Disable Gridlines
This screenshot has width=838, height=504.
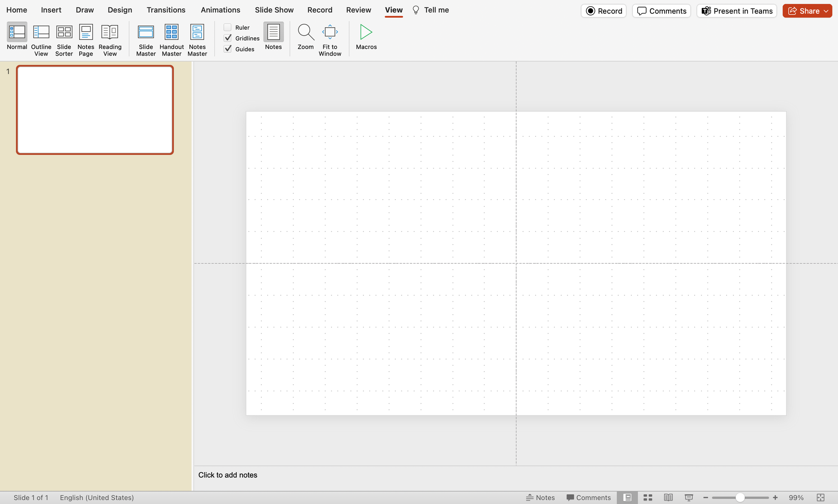(x=228, y=38)
